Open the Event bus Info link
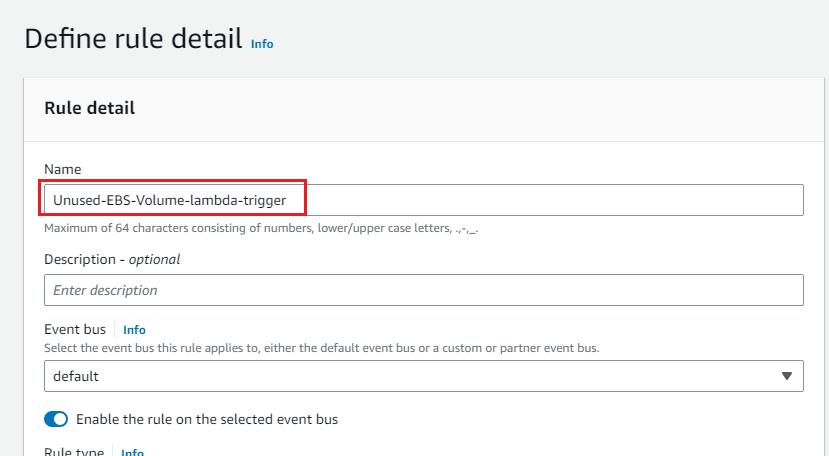Screen dimensions: 829x456 (134, 330)
